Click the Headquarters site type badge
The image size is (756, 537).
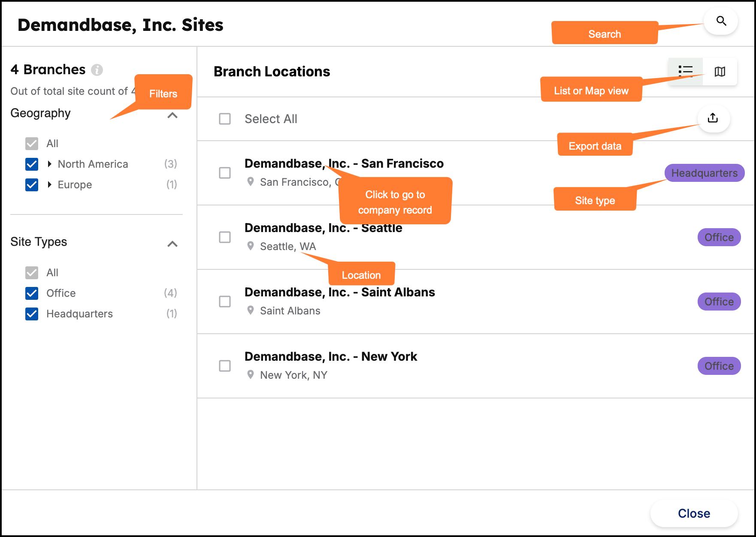click(705, 173)
